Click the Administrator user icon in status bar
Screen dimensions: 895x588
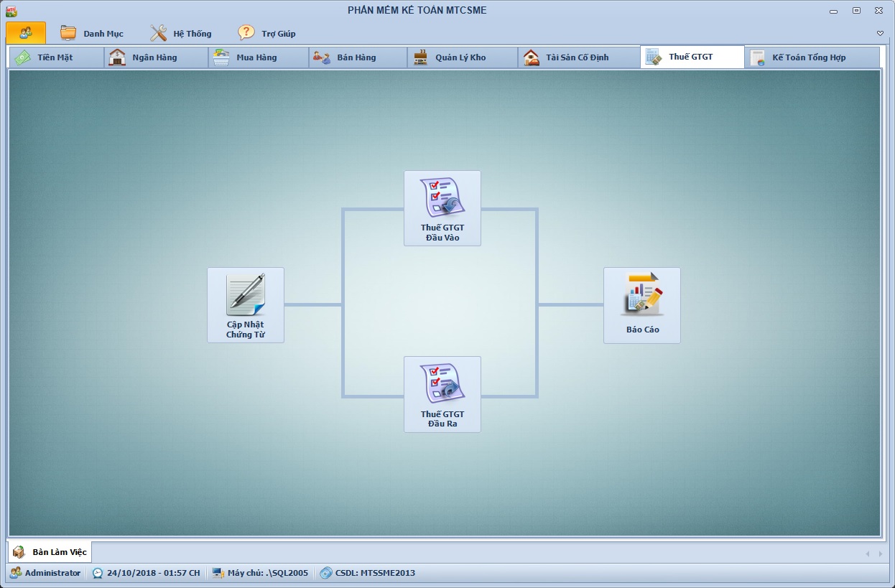click(15, 573)
